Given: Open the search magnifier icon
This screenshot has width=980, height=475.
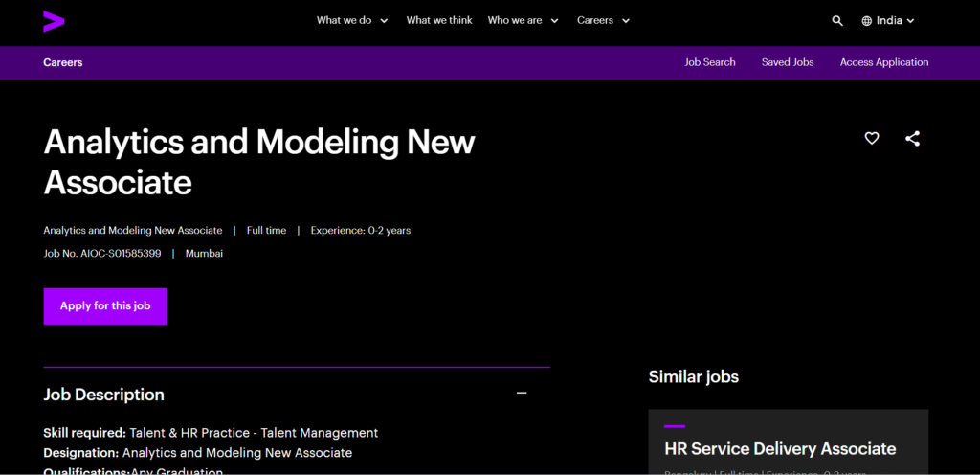Looking at the screenshot, I should tap(837, 21).
